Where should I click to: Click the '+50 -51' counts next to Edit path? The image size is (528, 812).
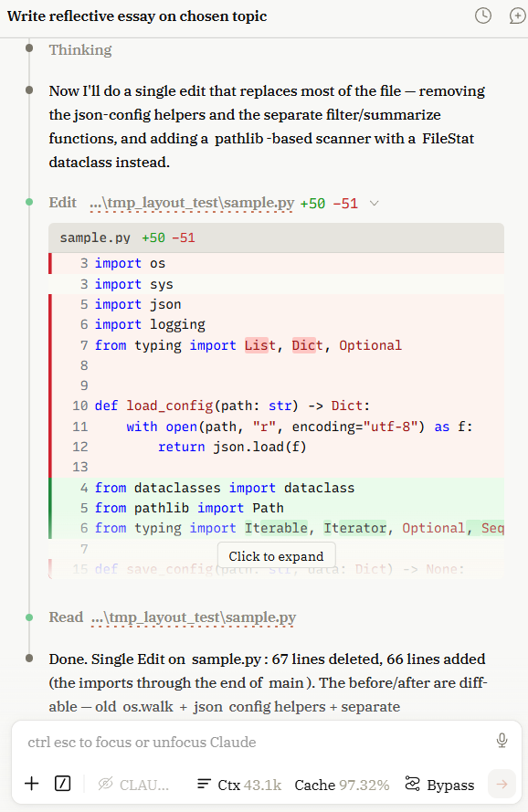pyautogui.click(x=329, y=203)
